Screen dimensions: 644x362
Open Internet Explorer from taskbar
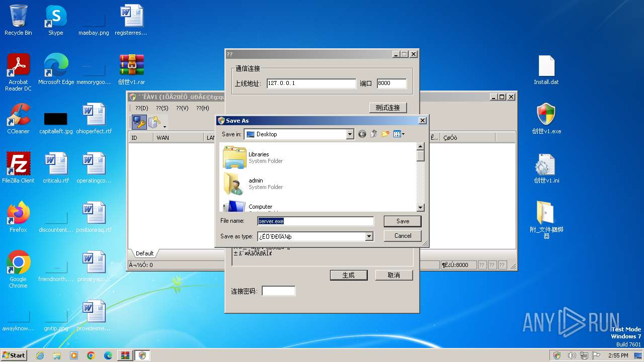click(40, 355)
